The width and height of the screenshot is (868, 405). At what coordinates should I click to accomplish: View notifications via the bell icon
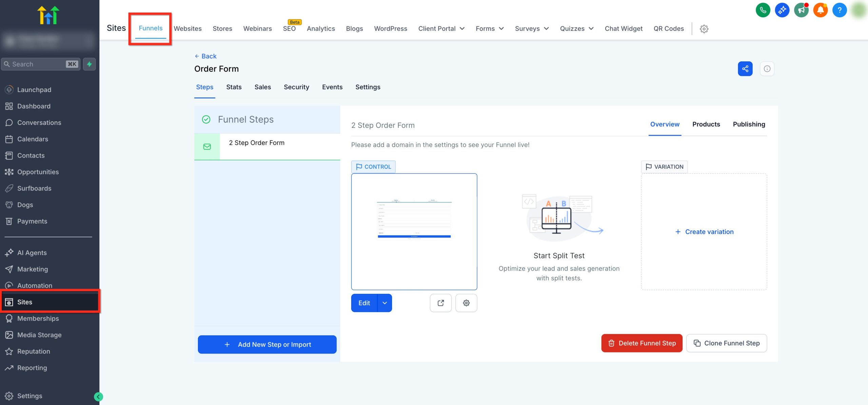pyautogui.click(x=821, y=10)
